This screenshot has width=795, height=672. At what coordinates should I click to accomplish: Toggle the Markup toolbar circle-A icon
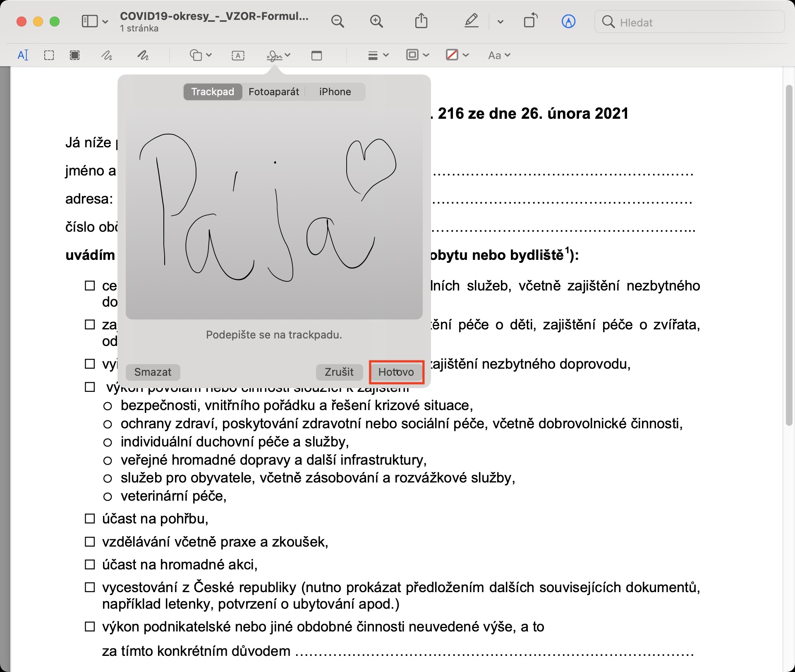point(568,22)
